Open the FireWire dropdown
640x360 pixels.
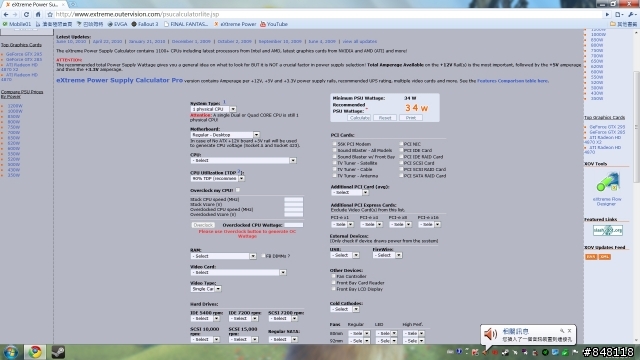(387, 255)
